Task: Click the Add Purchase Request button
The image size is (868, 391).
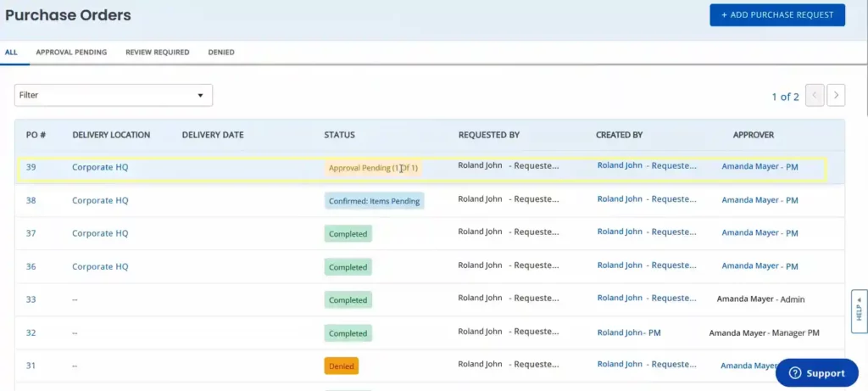Action: tap(777, 14)
